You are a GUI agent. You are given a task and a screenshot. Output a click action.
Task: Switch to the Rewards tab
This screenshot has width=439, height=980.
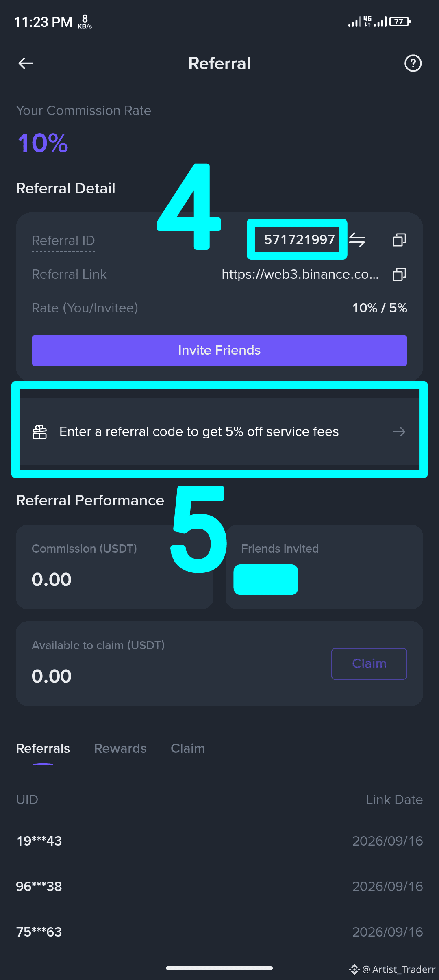[120, 748]
